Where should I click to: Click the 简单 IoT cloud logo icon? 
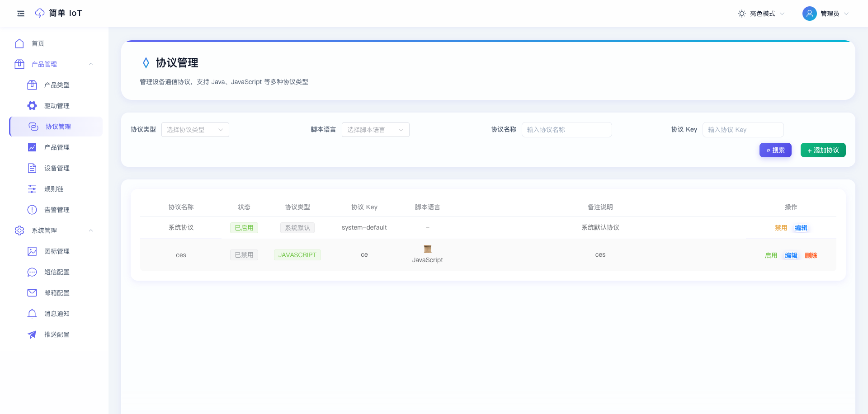click(x=40, y=13)
